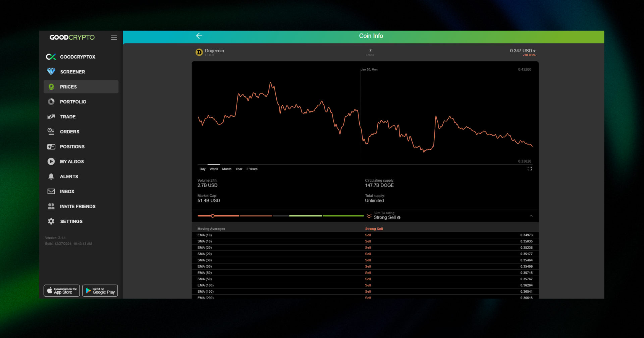Open Screener via diamond icon
The height and width of the screenshot is (338, 644).
tap(51, 72)
